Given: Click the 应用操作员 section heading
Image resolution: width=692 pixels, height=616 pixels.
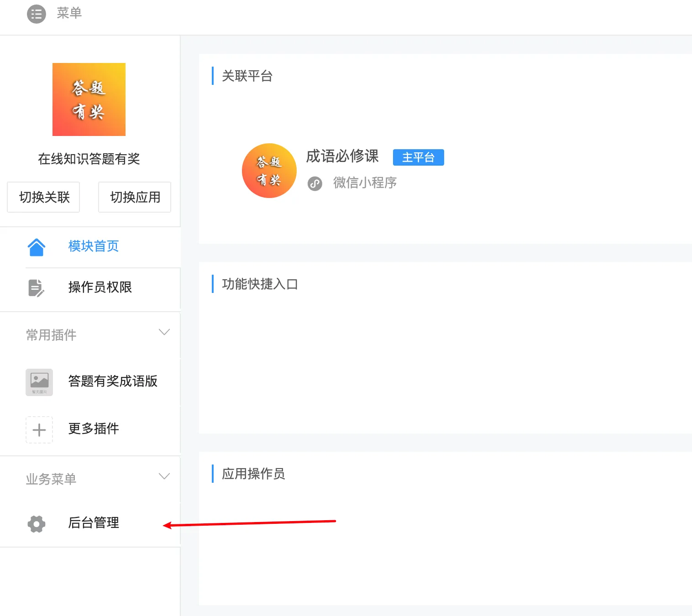Looking at the screenshot, I should (253, 474).
